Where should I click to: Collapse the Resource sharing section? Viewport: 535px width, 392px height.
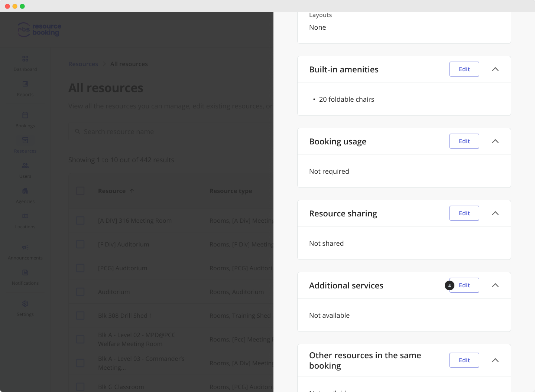[x=495, y=213]
